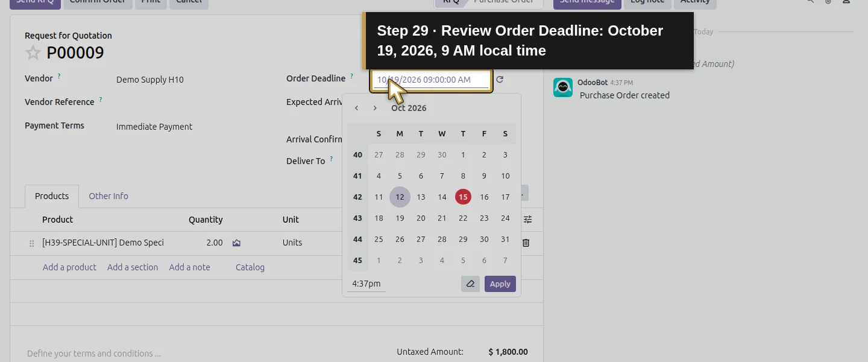The width and height of the screenshot is (868, 362).
Task: Show the help tooltip for Order Deadline
Action: 352,76
